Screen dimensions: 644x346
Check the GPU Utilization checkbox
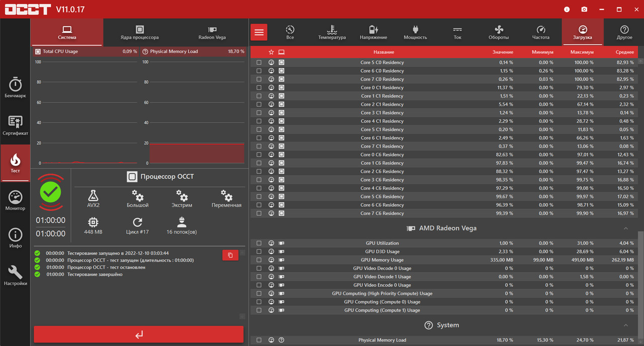tap(259, 243)
